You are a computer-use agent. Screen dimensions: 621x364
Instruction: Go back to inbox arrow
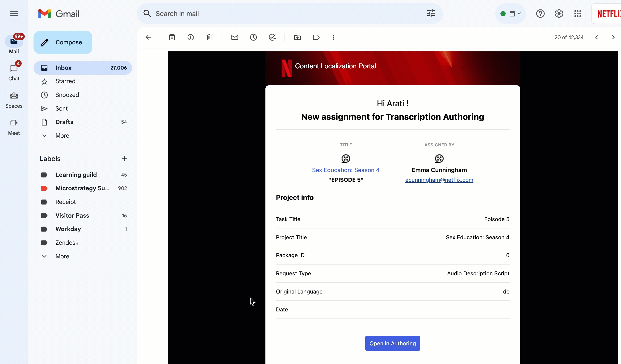[148, 37]
